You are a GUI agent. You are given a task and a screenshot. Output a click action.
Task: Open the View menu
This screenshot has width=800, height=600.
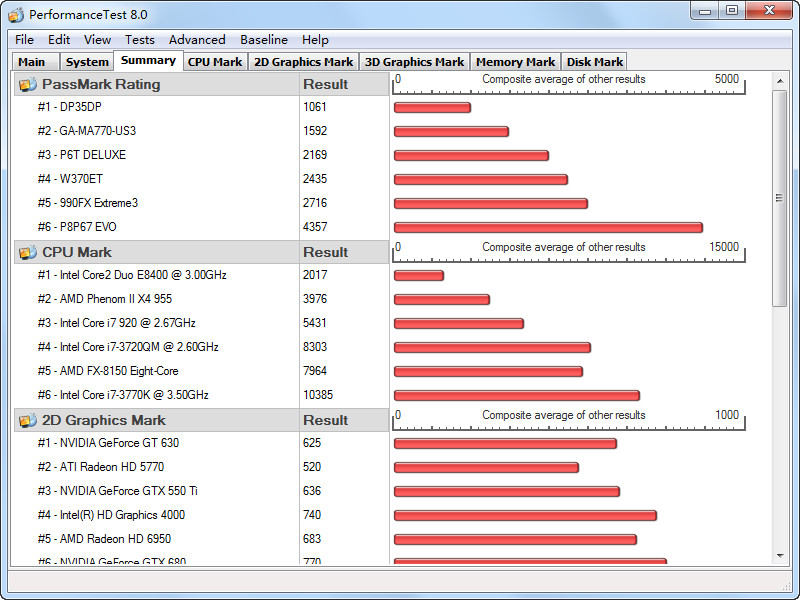97,40
